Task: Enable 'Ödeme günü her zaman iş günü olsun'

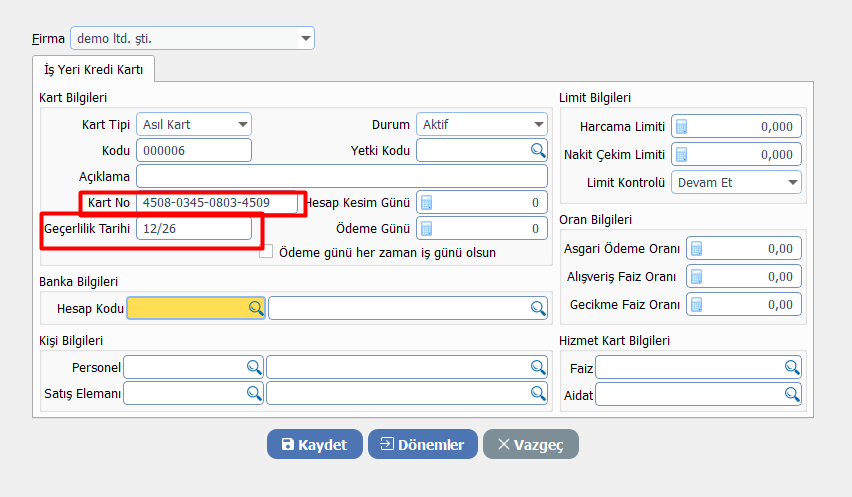Action: point(266,252)
